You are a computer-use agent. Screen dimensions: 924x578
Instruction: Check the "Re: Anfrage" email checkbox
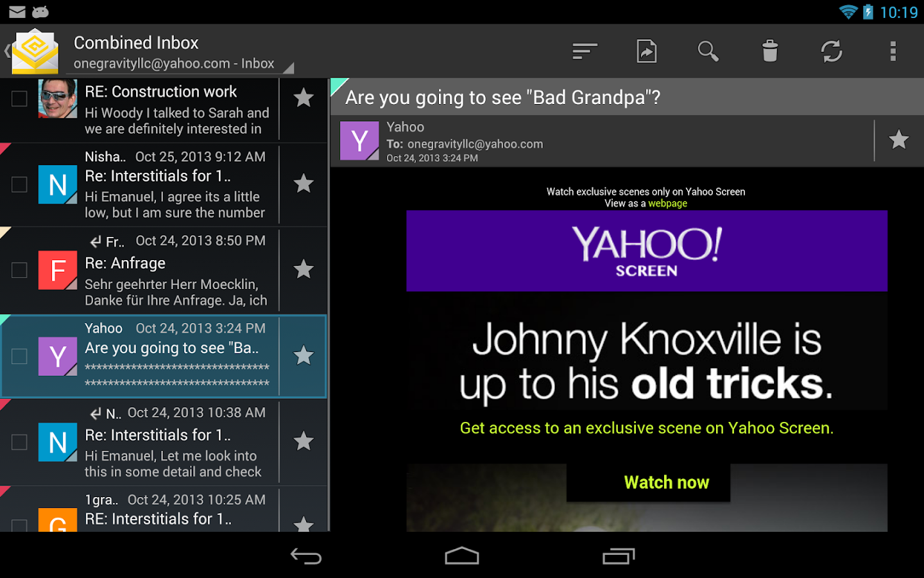pyautogui.click(x=19, y=270)
